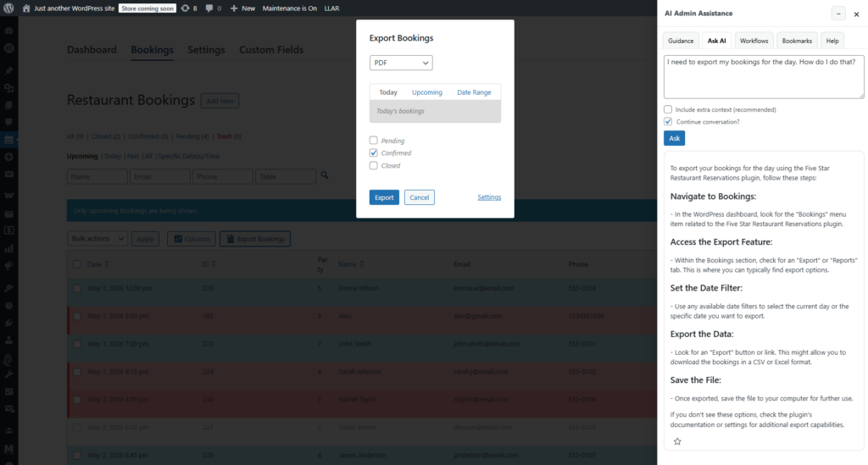The image size is (868, 465).
Task: Uncheck the Confirmed status checkbox
Action: [374, 152]
